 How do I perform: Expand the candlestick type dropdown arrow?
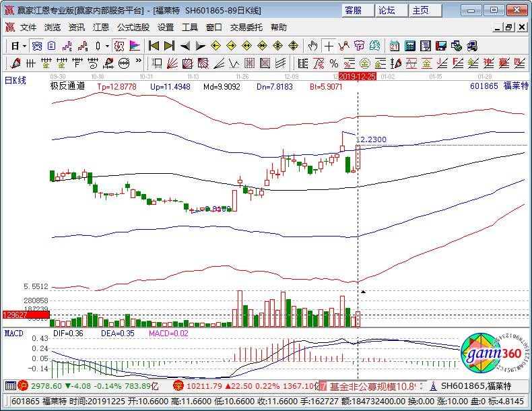point(107,46)
